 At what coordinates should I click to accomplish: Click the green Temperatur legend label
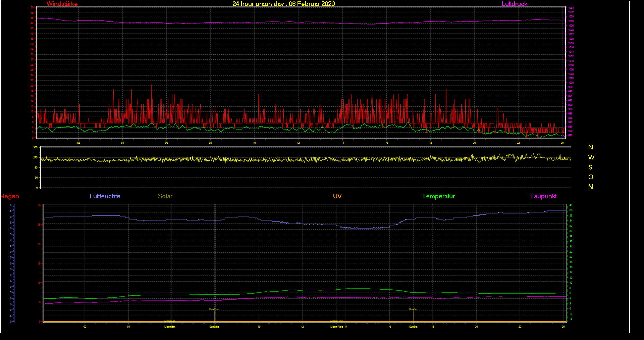click(438, 196)
